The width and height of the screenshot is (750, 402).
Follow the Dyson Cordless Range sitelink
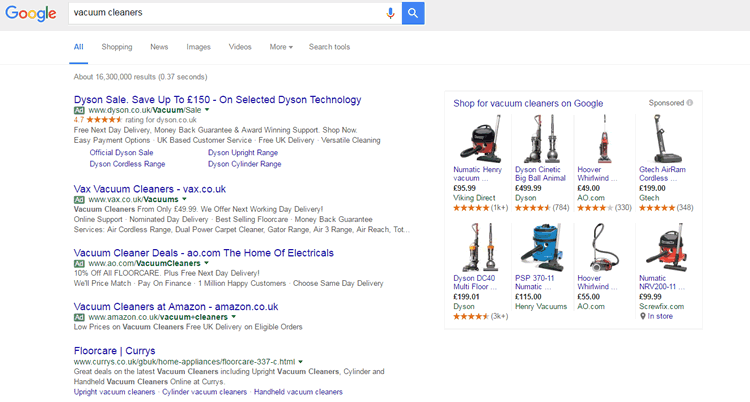click(127, 163)
